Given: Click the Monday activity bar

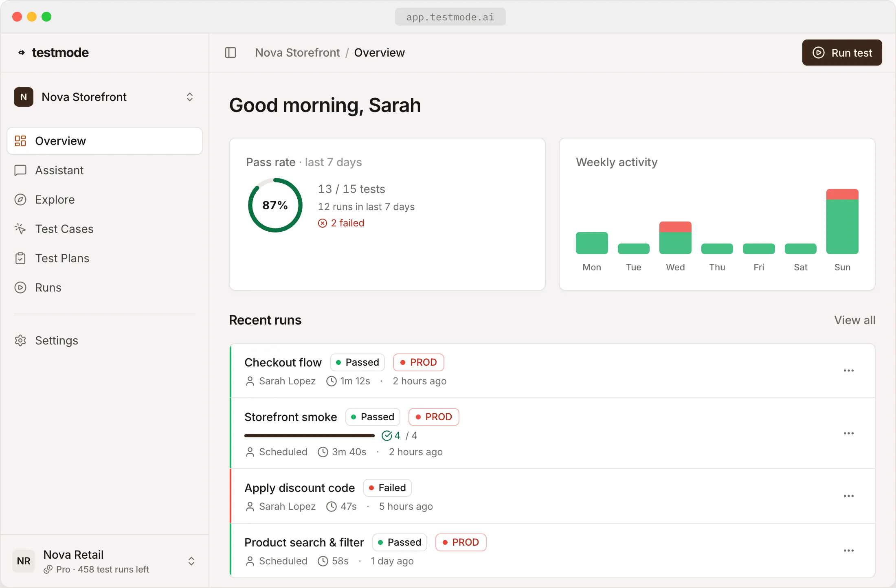Looking at the screenshot, I should pos(592,243).
